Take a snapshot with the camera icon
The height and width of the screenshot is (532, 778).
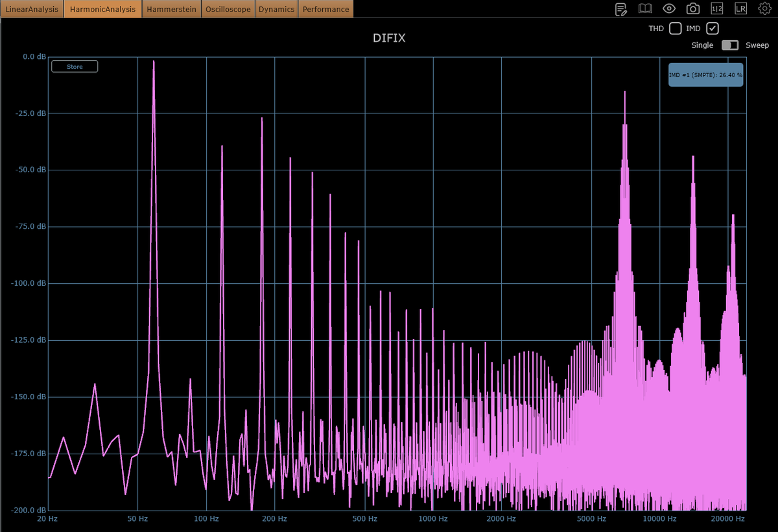693,8
